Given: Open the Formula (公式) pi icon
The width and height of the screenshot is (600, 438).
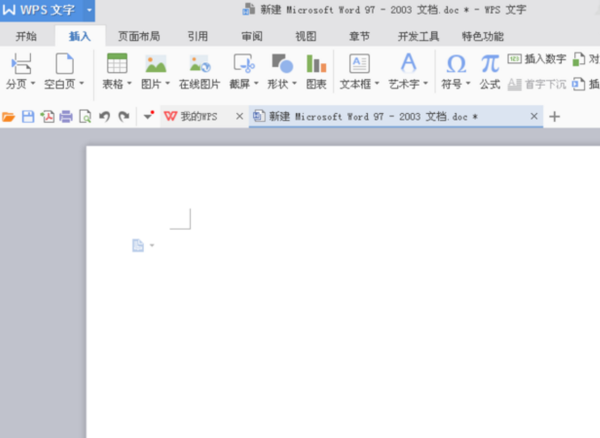Looking at the screenshot, I should 490,64.
